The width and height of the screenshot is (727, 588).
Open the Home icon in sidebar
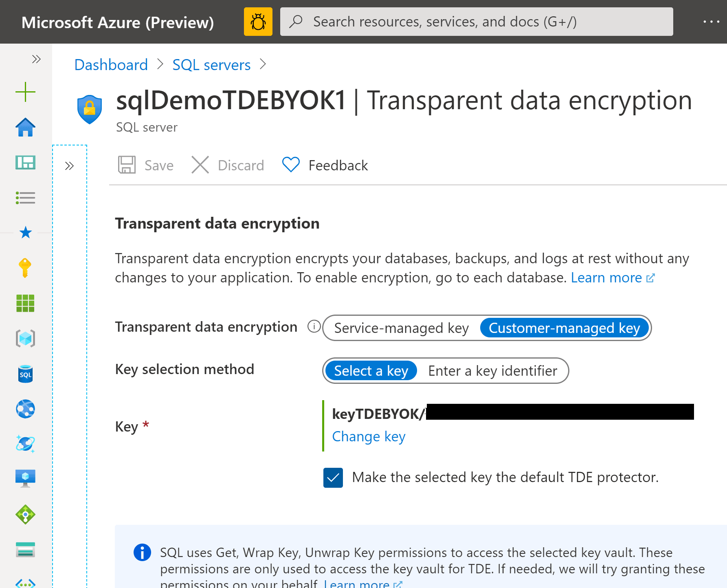point(25,128)
